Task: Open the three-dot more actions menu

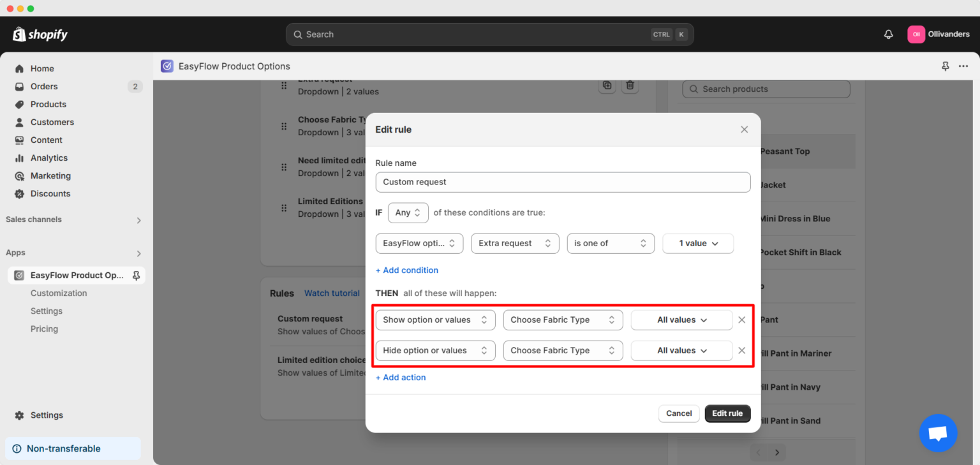Action: (963, 66)
